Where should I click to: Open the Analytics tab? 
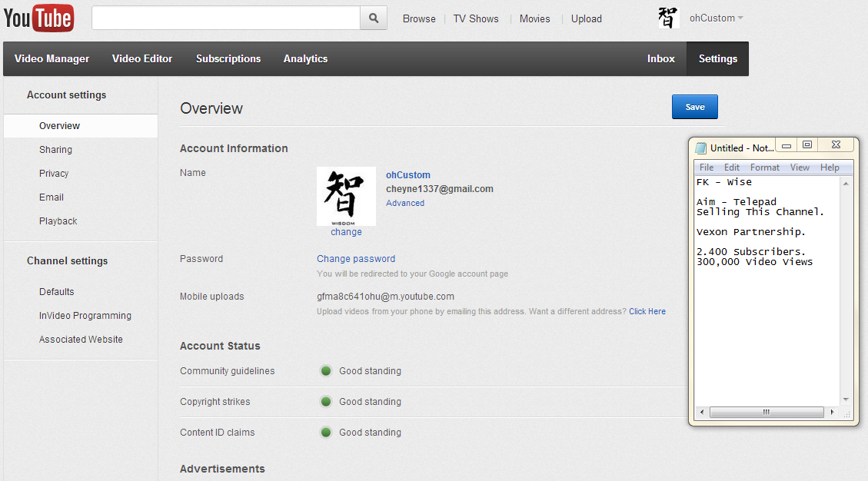305,58
